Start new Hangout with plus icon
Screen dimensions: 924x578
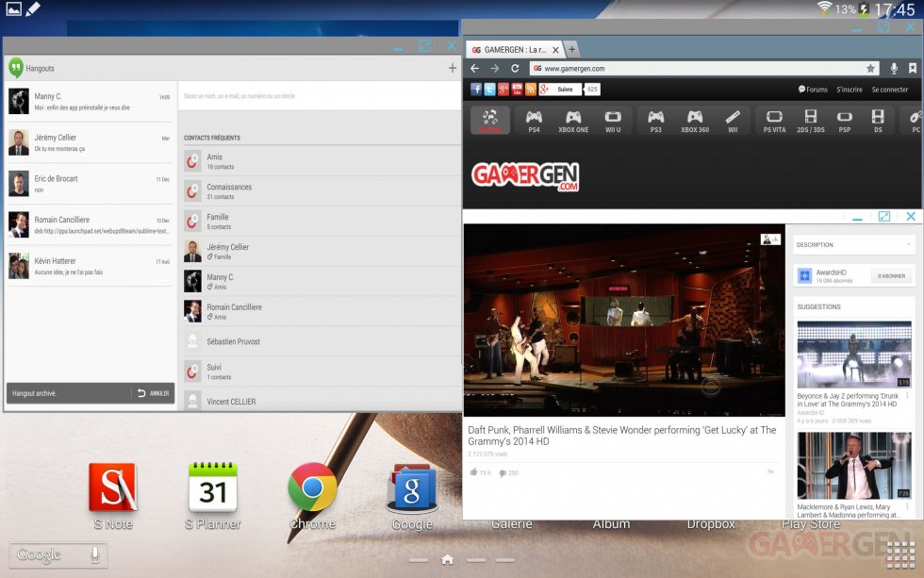453,68
